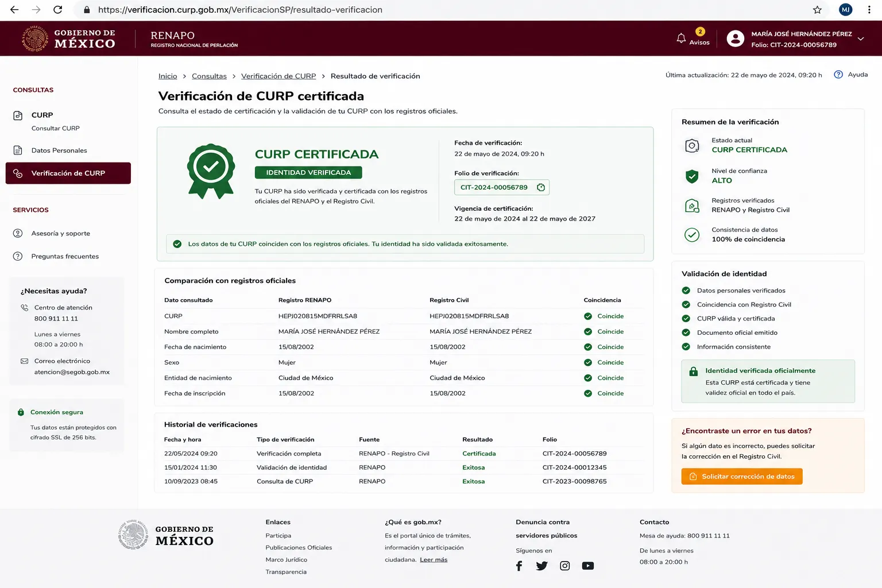Select Verificación de CURP sidebar item
Image resolution: width=882 pixels, height=588 pixels.
(68, 173)
